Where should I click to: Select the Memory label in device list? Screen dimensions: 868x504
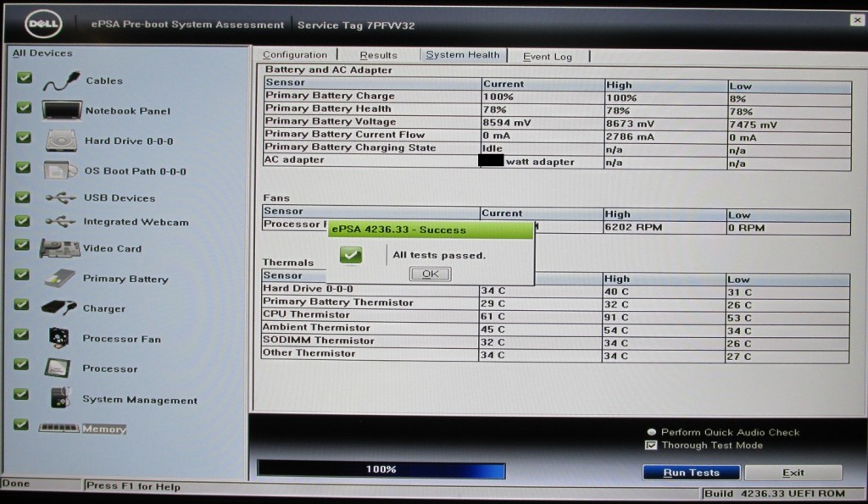(104, 429)
